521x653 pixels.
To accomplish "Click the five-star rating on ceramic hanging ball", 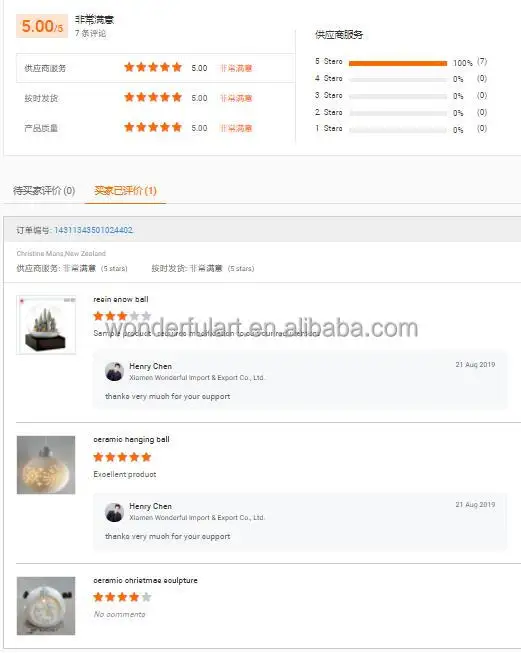I will [x=122, y=457].
